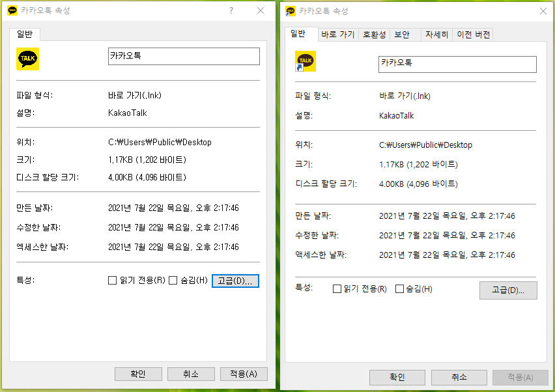The width and height of the screenshot is (555, 392).
Task: Click 수정한 날짜 date value in left dialog
Action: (x=173, y=227)
